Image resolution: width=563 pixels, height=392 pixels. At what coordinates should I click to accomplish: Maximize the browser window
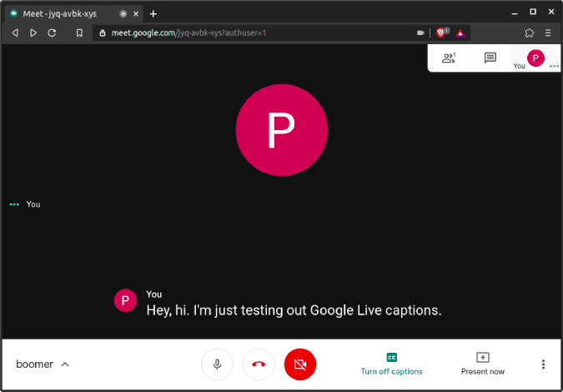click(533, 12)
